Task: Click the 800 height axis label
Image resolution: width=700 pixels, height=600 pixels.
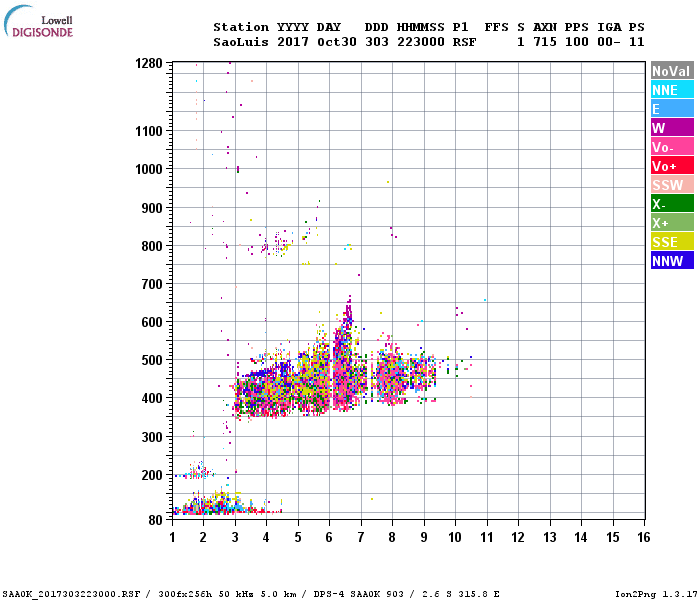Action: click(x=152, y=246)
